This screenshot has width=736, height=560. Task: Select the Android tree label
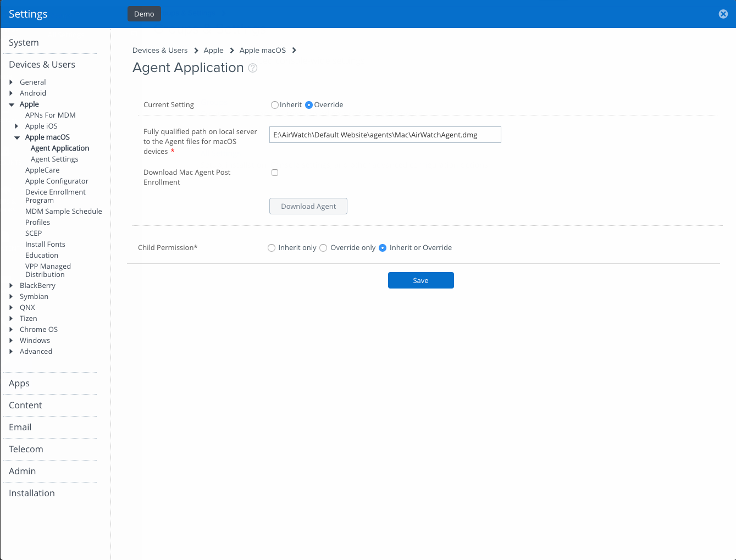click(x=33, y=93)
